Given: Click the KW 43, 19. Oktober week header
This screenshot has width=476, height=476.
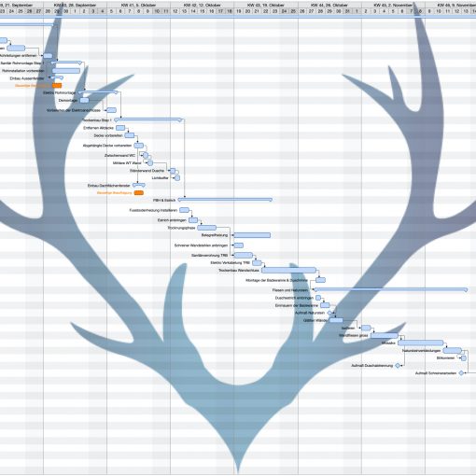Looking at the screenshot, I should coord(266,5).
